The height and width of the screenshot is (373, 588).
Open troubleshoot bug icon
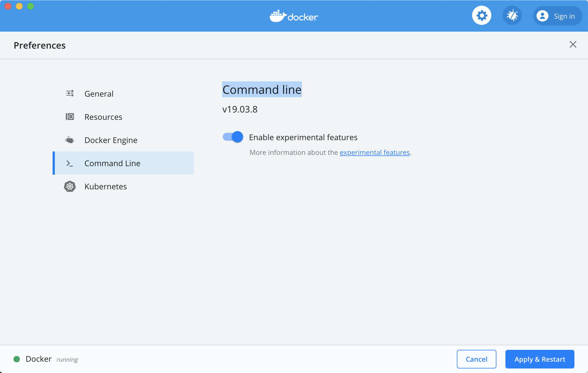[x=512, y=16]
